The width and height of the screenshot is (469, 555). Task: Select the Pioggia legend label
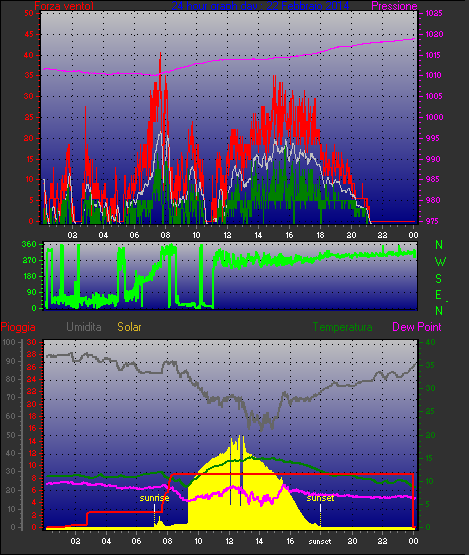coord(18,327)
